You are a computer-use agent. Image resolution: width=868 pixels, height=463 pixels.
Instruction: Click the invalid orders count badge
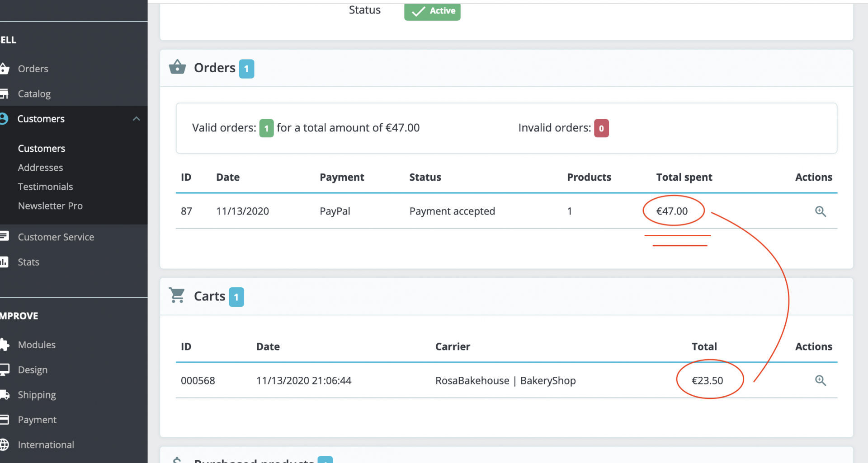(601, 128)
